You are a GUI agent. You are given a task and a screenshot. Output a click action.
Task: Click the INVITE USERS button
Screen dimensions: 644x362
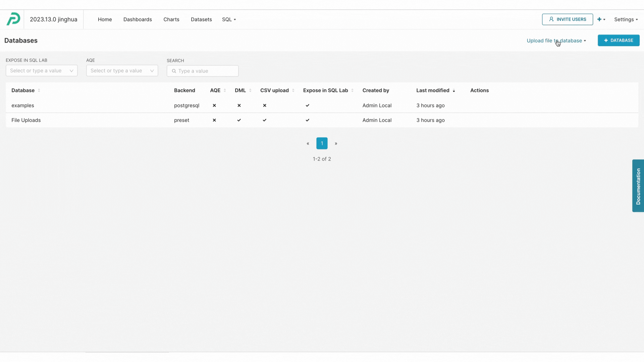click(x=568, y=19)
